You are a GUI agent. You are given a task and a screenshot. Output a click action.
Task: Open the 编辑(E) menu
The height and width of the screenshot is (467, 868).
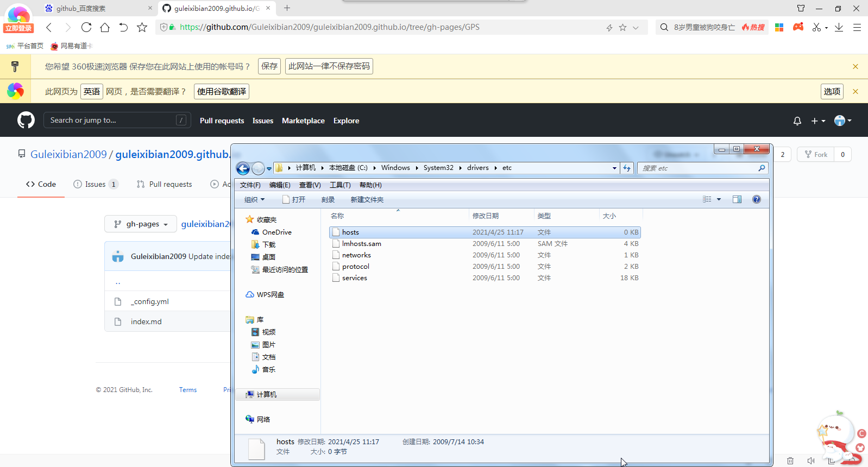coord(280,185)
